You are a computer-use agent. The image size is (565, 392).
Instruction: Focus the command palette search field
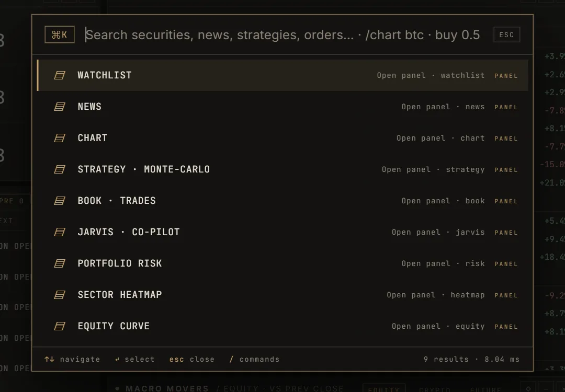coord(283,35)
